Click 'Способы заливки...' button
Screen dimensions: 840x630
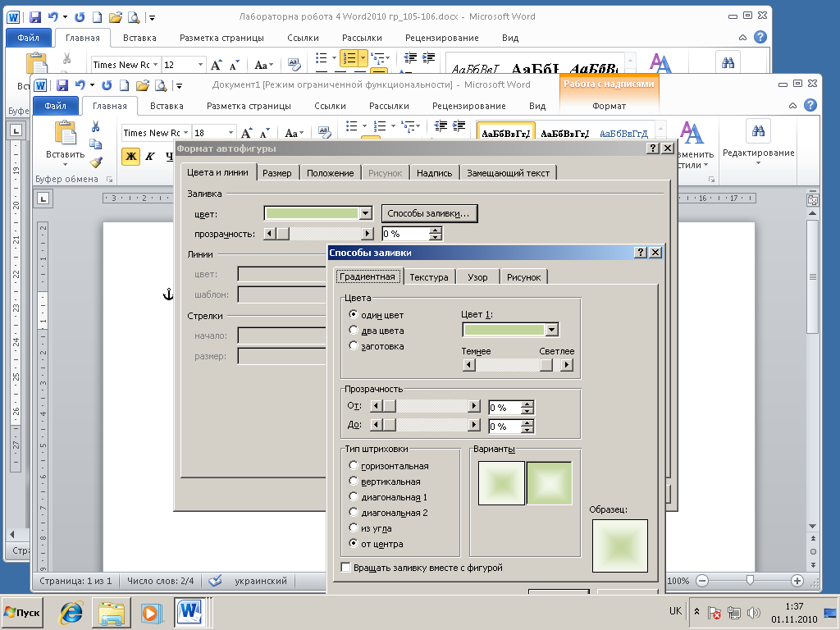428,213
